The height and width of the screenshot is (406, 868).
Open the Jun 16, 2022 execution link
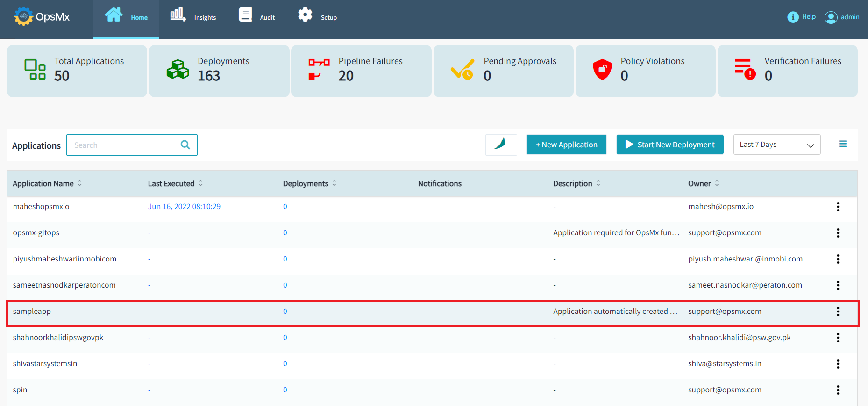pyautogui.click(x=184, y=207)
